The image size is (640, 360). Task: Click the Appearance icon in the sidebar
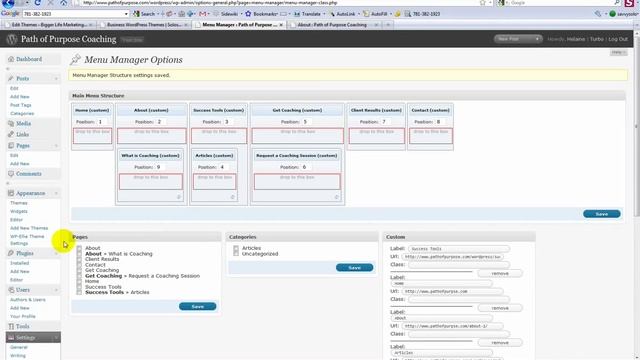(11, 193)
